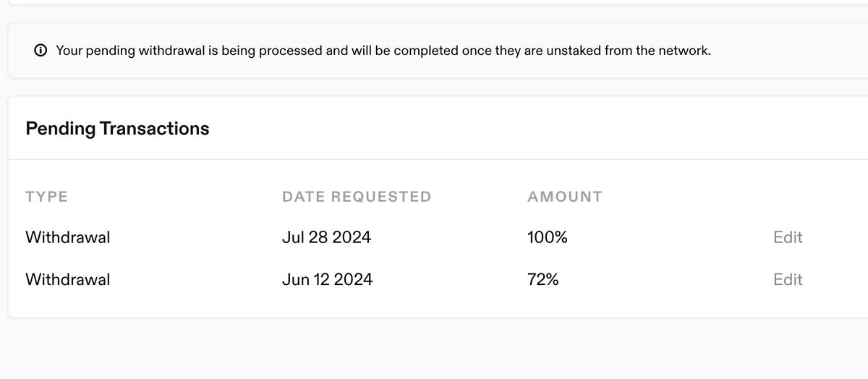This screenshot has height=379, width=868.
Task: Click the Jun 12 2024 date cell
Action: tap(327, 279)
